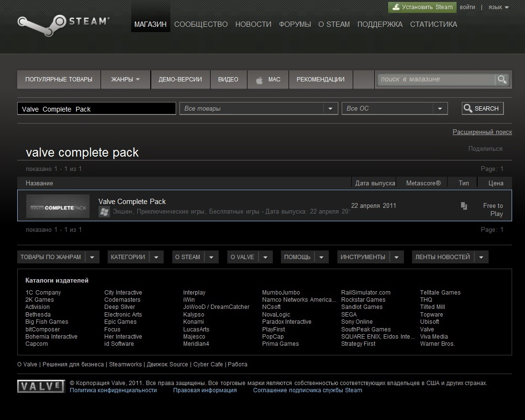525x420 pixels.
Task: Open Valve publisher catalog link
Action: tap(427, 329)
